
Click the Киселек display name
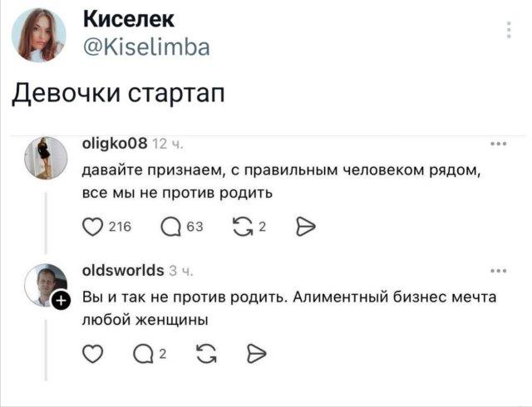(x=129, y=20)
